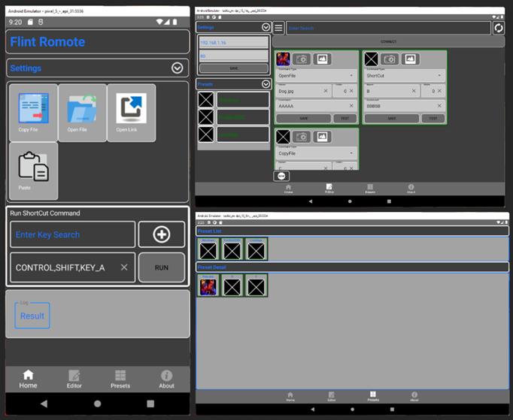Screen dimensions: 513x420
Task: Collapse Settings in the editor tablet
Action: click(266, 27)
